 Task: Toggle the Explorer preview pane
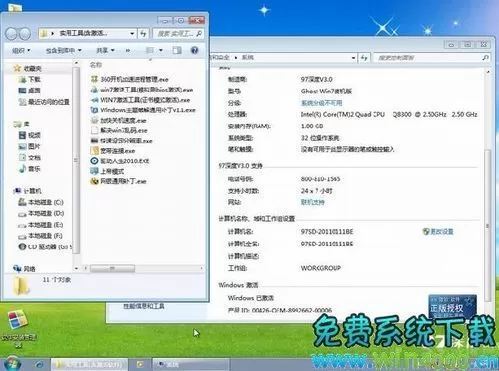pyautogui.click(x=177, y=50)
